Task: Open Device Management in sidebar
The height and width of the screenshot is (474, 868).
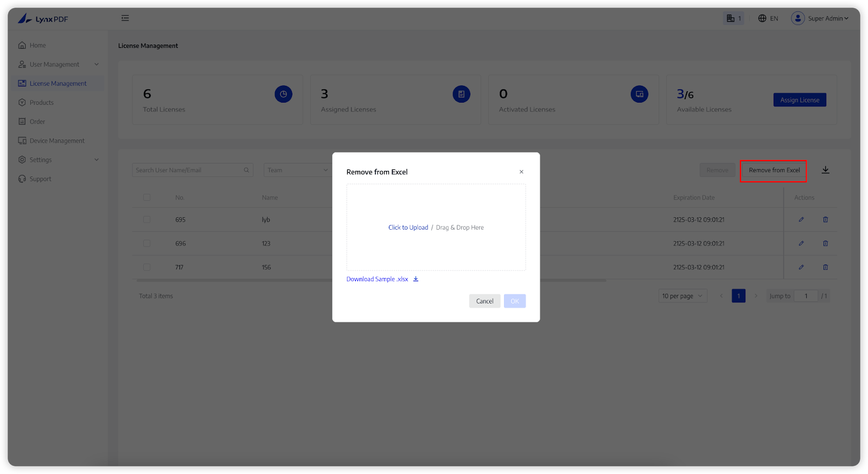Action: (57, 141)
